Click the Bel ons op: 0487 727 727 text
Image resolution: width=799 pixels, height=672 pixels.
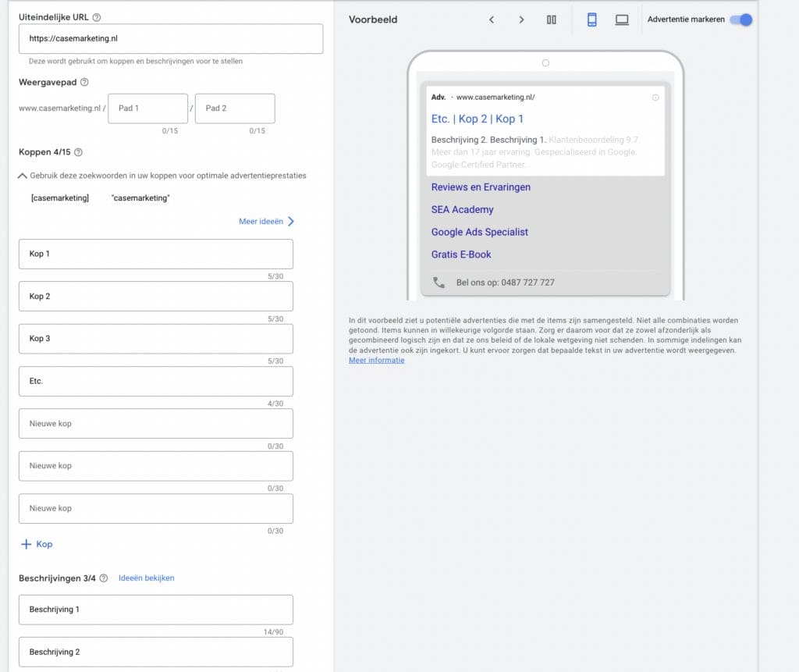(x=505, y=283)
